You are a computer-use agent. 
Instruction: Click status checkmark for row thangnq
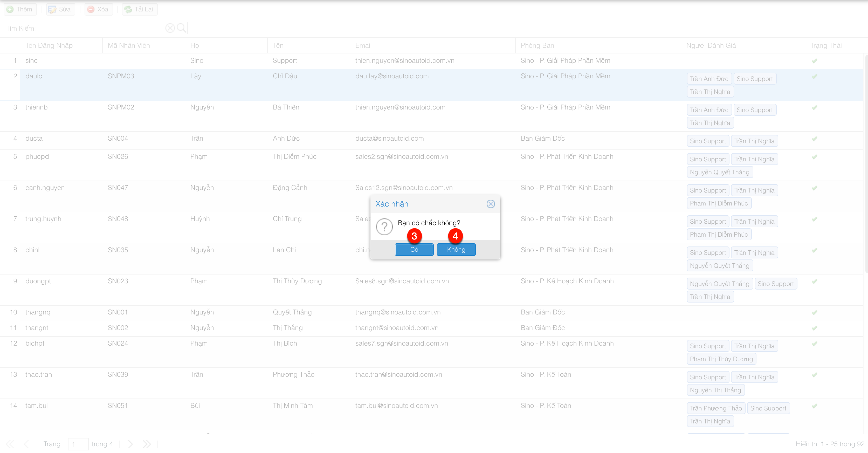tap(814, 312)
